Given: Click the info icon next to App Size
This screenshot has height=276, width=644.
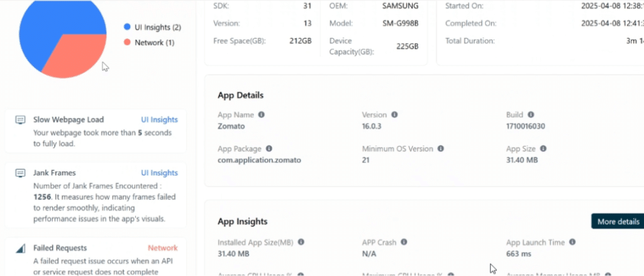Looking at the screenshot, I should point(543,148).
